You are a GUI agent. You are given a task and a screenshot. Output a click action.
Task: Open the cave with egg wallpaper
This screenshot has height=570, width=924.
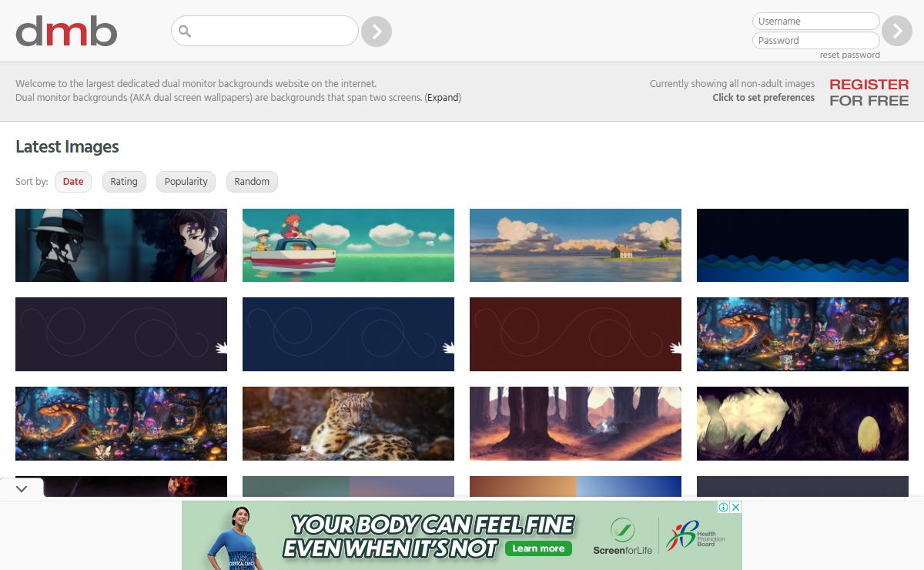(x=802, y=424)
